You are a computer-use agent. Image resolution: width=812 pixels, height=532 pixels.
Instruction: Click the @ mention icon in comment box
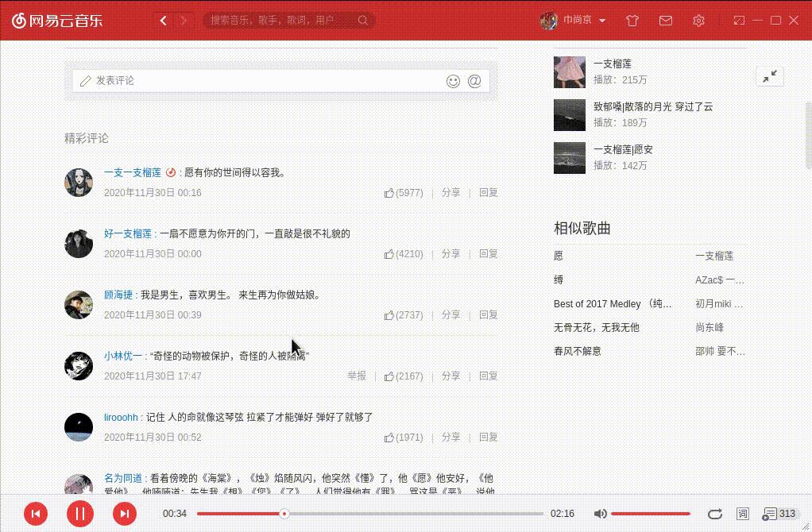[474, 80]
